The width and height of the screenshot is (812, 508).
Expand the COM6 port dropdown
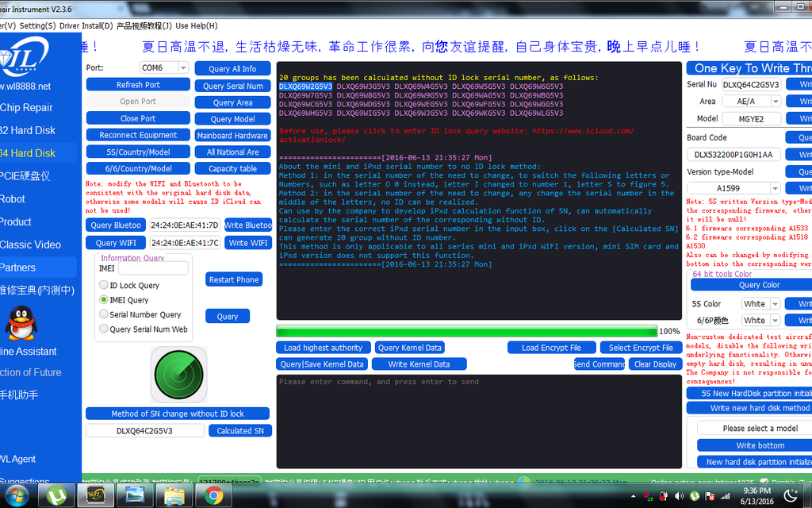click(183, 68)
